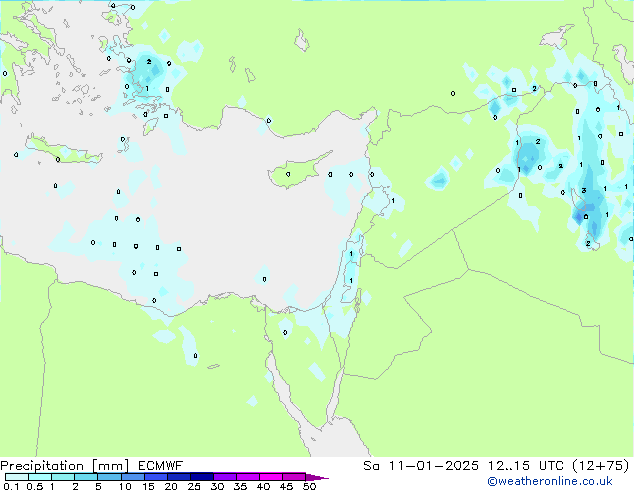Select the 40–45 mm magenta legend box
Screen dimensions: 634x490
point(271,477)
